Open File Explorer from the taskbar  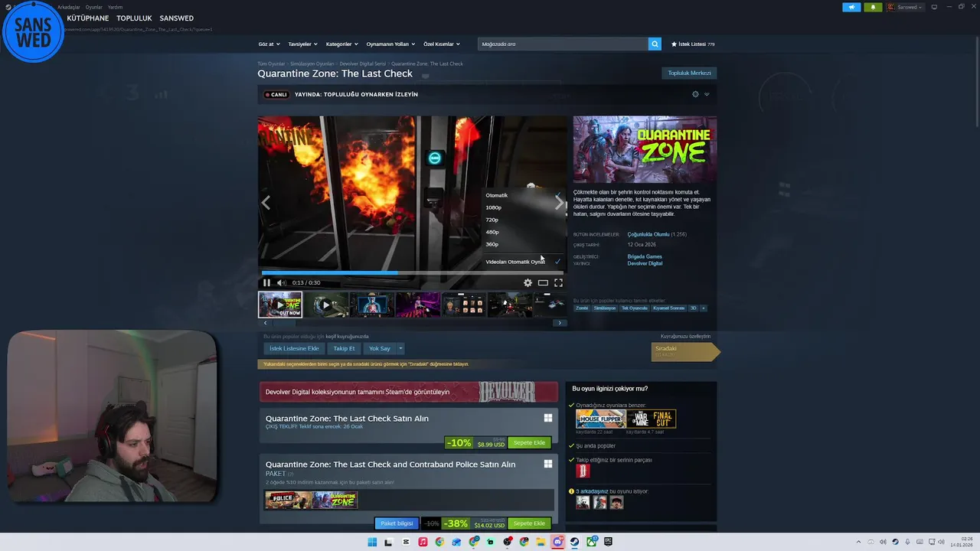541,542
